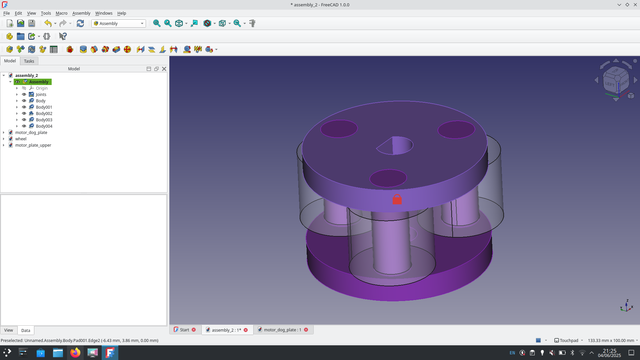Screen dimensions: 640x360
Task: Click the Bill of Materials table icon
Action: [x=53, y=49]
